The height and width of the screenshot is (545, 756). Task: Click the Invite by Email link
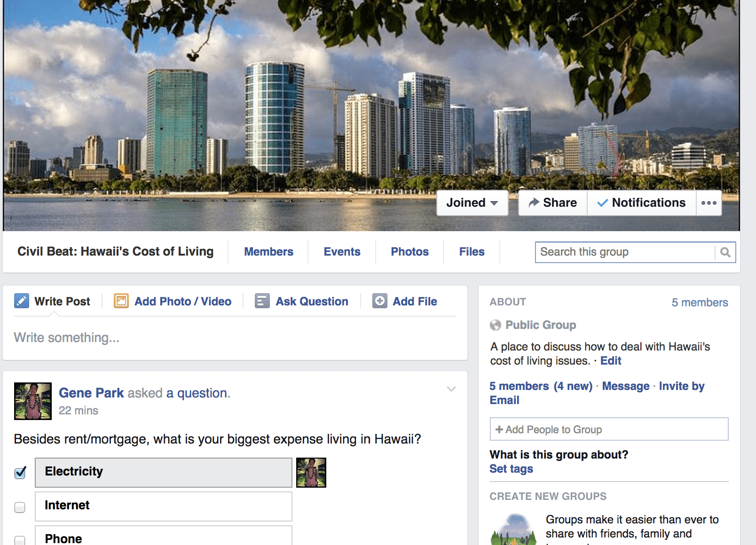click(x=597, y=393)
